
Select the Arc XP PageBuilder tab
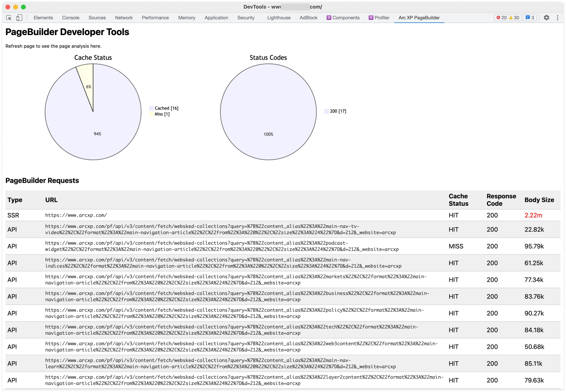tap(419, 18)
